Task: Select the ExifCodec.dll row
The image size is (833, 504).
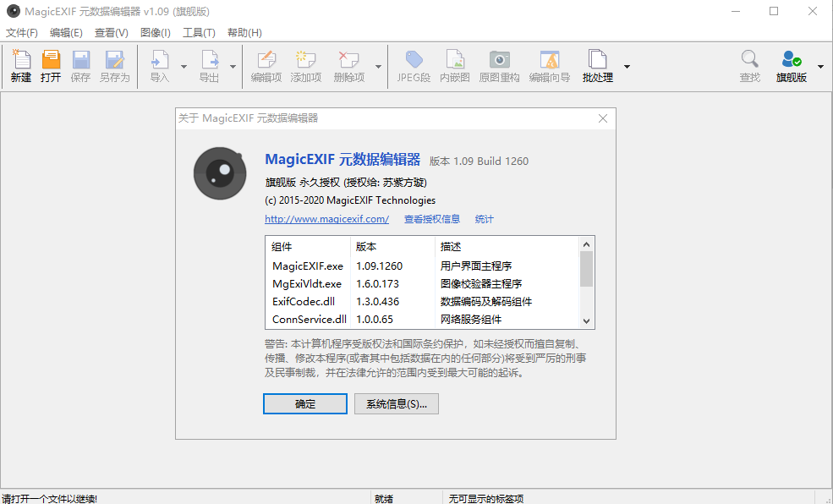Action: 422,302
